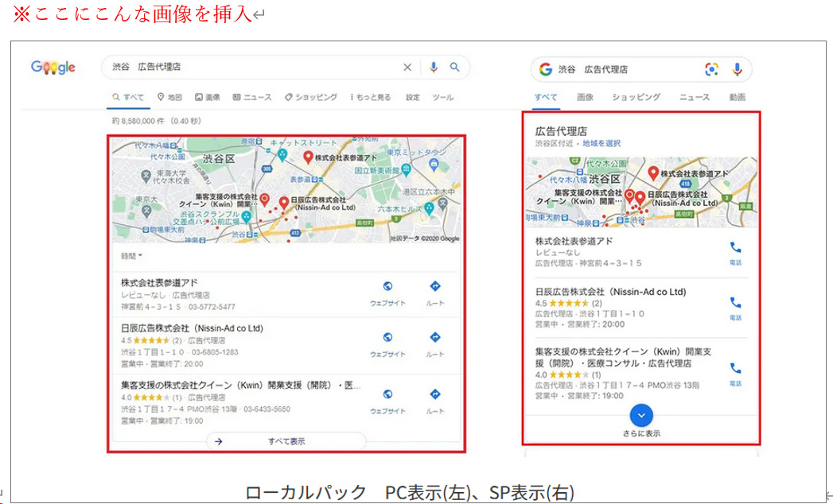Open the もっと見る menu
833x504 pixels.
tap(371, 98)
